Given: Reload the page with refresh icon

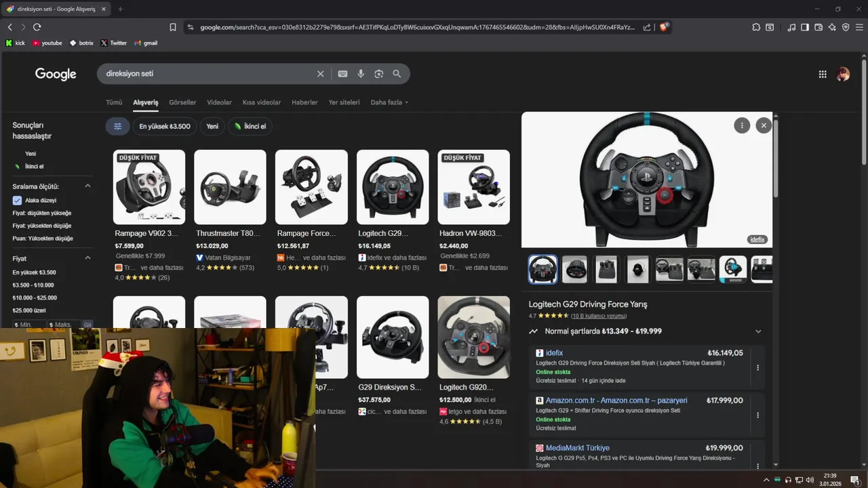Looking at the screenshot, I should tap(37, 27).
